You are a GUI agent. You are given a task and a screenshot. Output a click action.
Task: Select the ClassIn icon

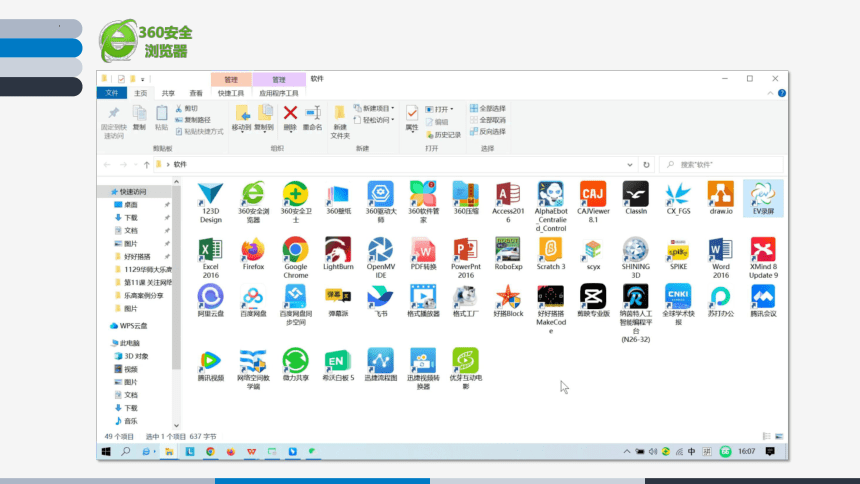tap(636, 198)
